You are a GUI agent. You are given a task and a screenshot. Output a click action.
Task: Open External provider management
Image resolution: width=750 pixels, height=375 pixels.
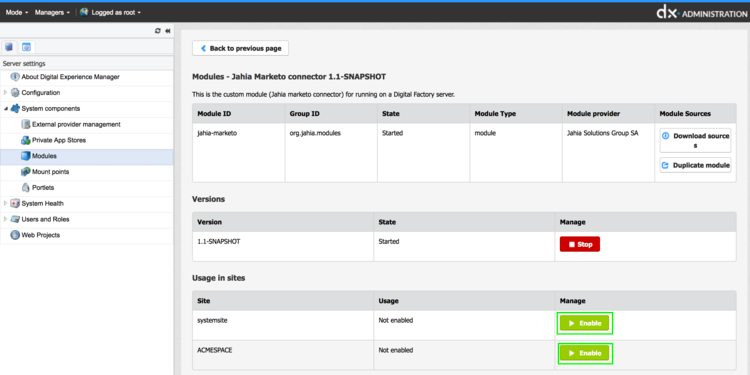[76, 124]
